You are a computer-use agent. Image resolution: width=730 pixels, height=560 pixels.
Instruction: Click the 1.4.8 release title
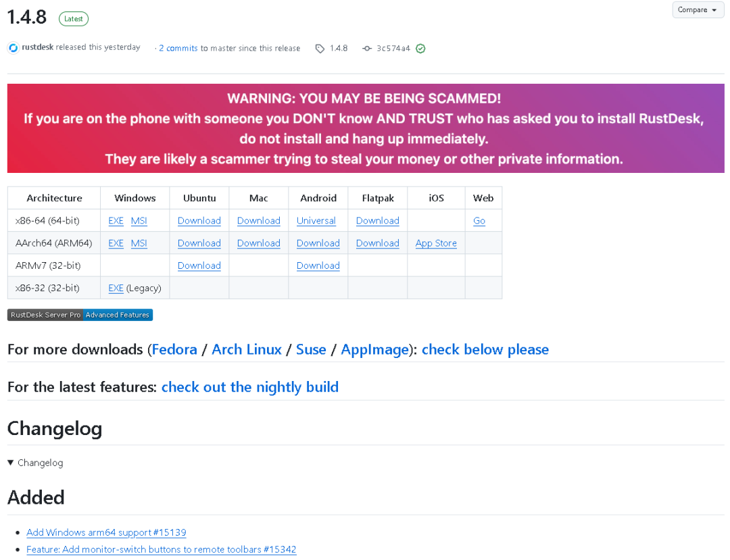click(27, 18)
